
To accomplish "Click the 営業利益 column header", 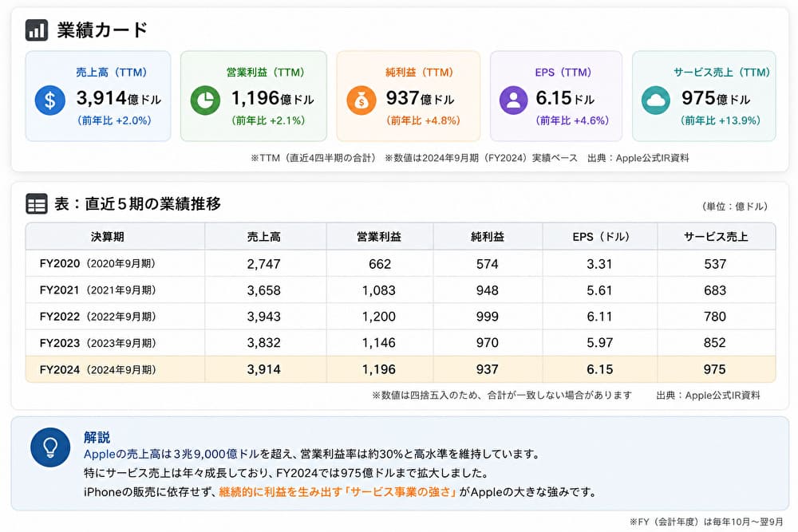I will [379, 237].
